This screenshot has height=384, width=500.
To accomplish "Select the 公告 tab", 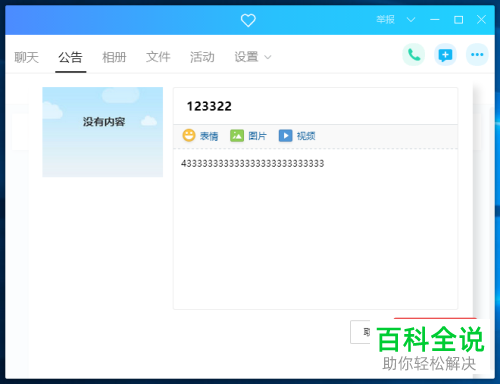I will (70, 57).
